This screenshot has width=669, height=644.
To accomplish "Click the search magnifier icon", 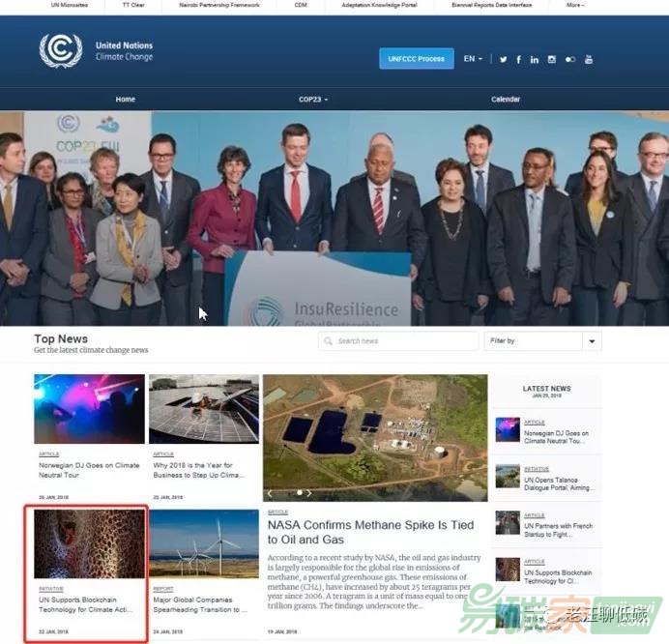I will [329, 341].
